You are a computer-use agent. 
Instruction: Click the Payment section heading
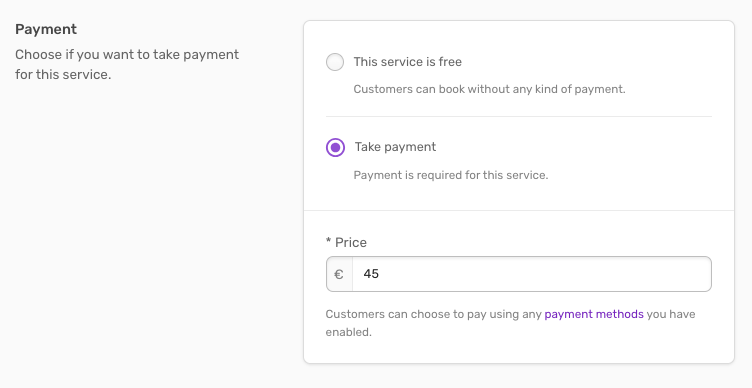click(x=46, y=29)
